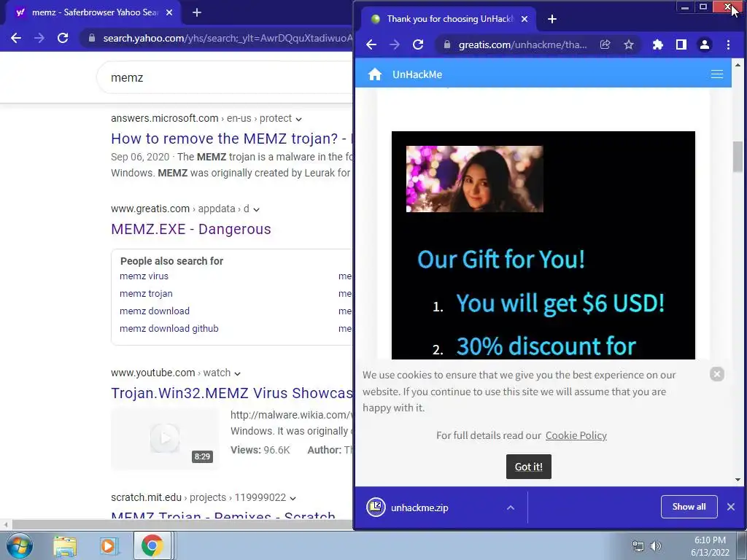Open MEMZ.EXE - Dangerous result

point(190,229)
